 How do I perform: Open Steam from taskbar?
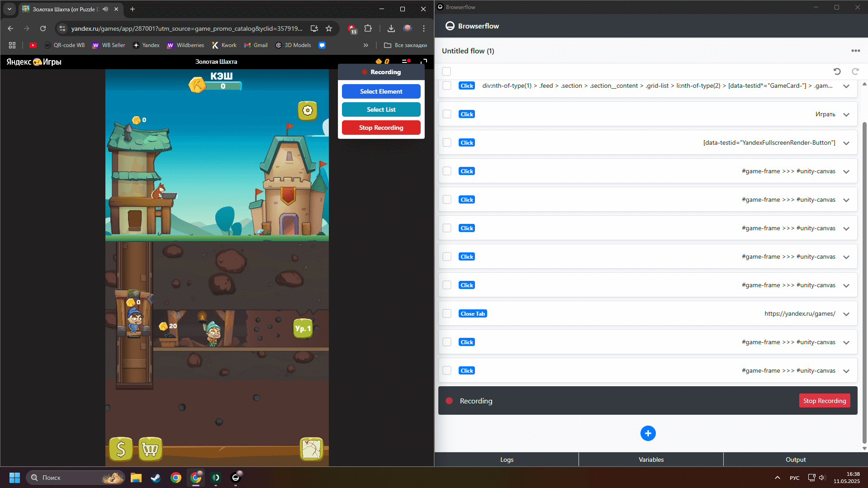[156, 478]
